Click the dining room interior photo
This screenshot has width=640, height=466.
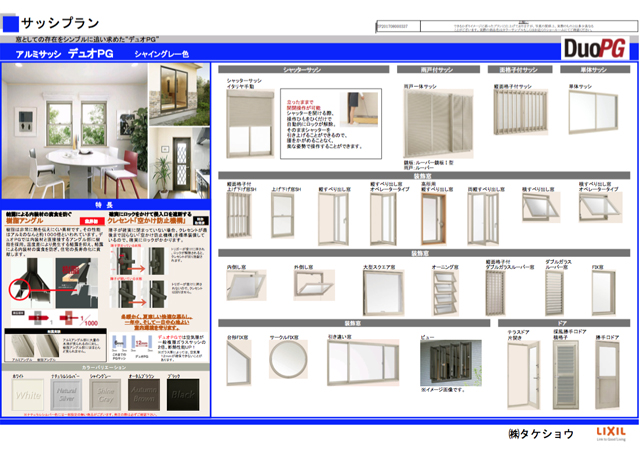click(75, 131)
